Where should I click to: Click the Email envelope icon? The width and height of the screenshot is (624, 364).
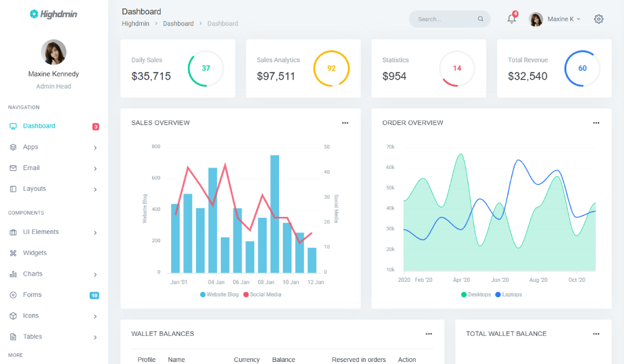click(x=14, y=168)
